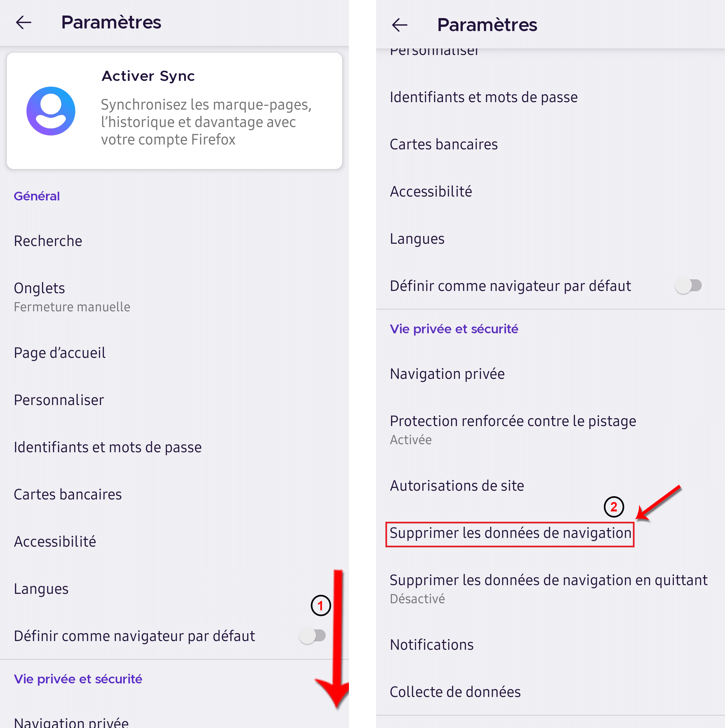Open Cartes bancaires in the right screen
The width and height of the screenshot is (725, 728).
click(550, 144)
